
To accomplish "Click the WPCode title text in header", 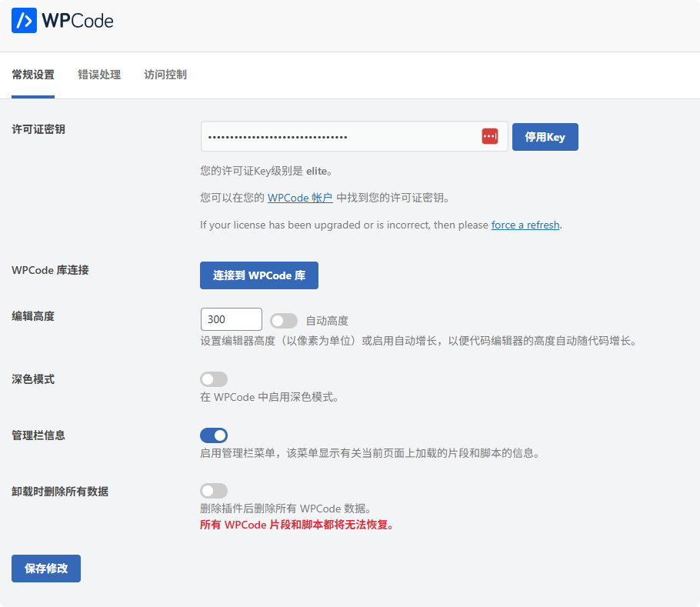I will 78,21.
